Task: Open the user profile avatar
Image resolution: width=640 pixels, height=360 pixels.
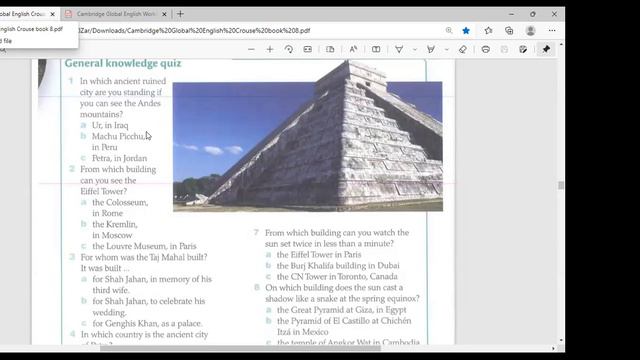Action: pos(531,31)
